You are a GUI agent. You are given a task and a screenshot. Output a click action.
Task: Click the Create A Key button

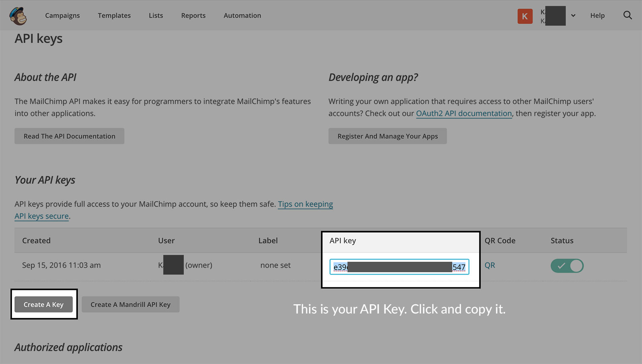(x=43, y=304)
